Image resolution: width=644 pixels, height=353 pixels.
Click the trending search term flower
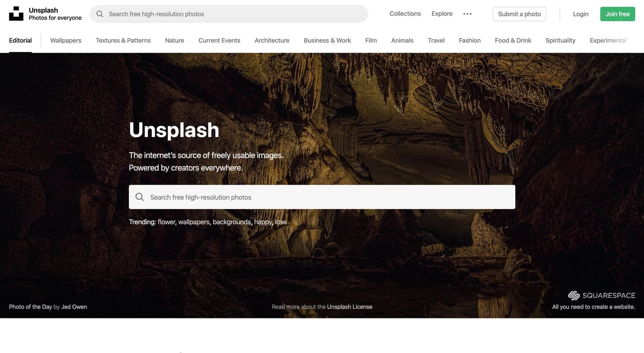pyautogui.click(x=166, y=222)
